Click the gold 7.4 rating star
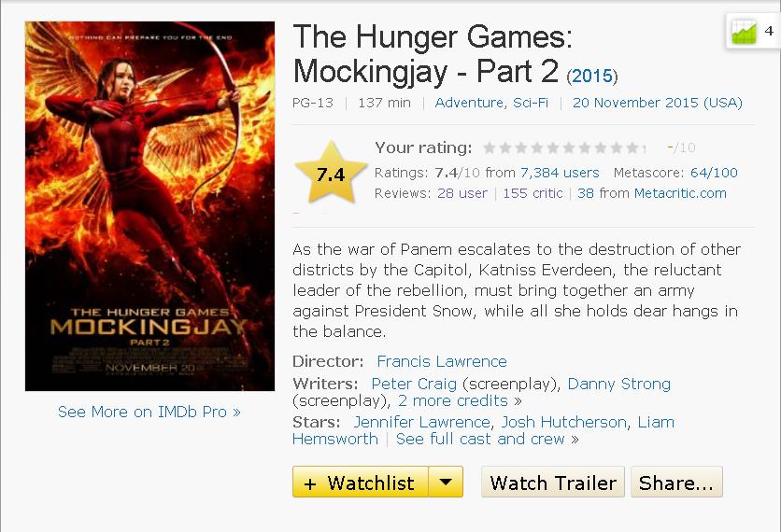 331,174
